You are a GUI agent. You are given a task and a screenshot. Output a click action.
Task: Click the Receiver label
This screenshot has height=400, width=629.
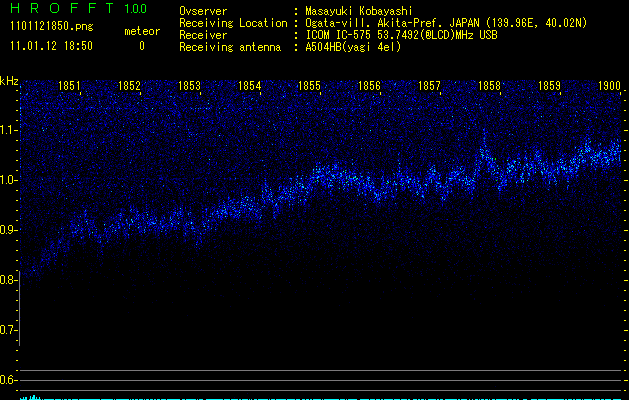pyautogui.click(x=203, y=35)
